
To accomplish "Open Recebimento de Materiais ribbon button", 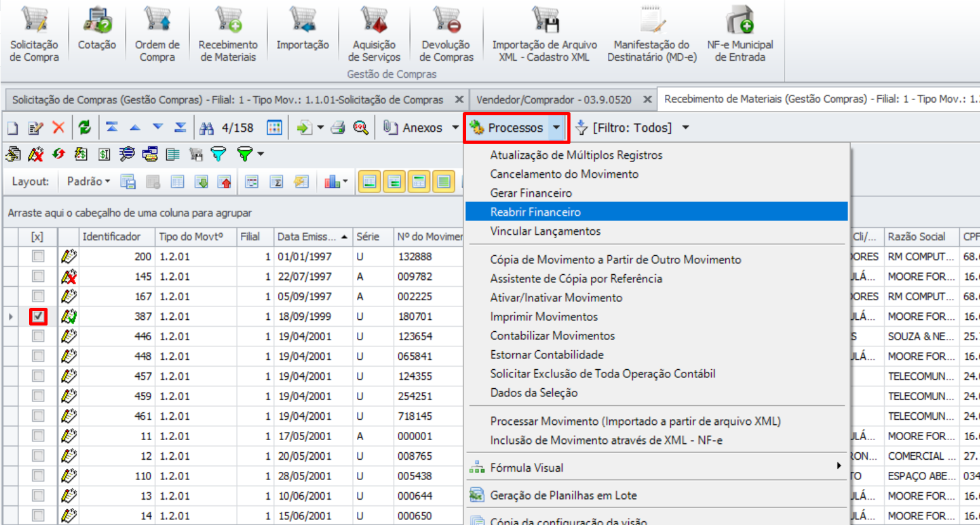I will coord(228,34).
